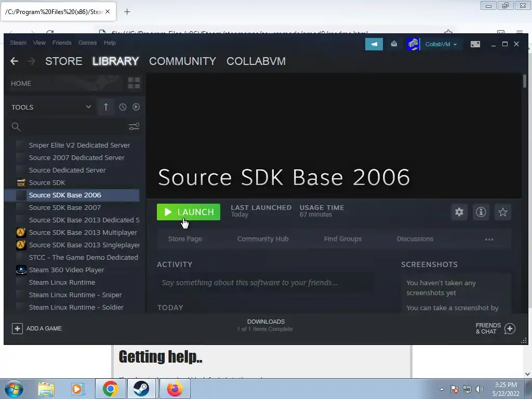Launch Source SDK Base 2006
Screen dimensions: 532x399
pyautogui.click(x=188, y=212)
